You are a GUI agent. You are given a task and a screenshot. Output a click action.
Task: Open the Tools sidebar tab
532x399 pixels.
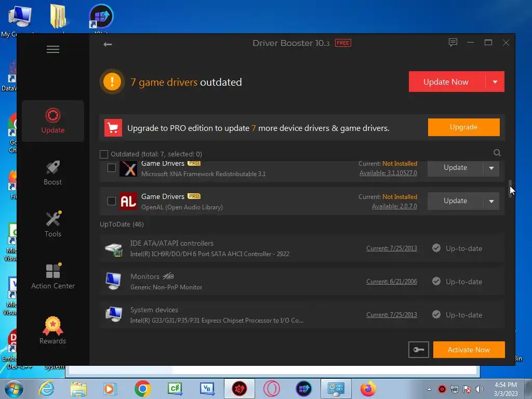click(x=52, y=225)
